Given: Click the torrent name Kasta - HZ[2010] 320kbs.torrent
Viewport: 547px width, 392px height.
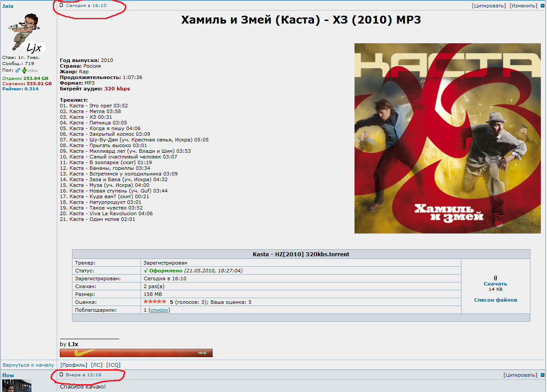Looking at the screenshot, I should 301,254.
